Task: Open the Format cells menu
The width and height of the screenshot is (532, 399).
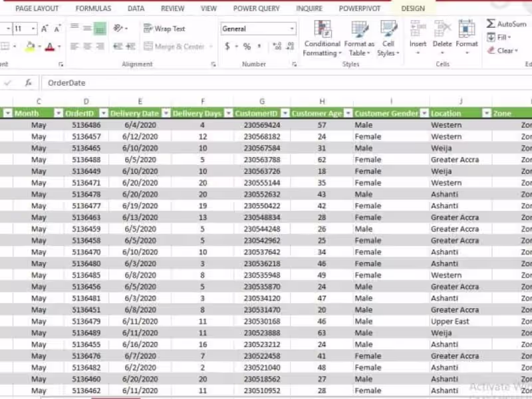Action: tap(467, 37)
